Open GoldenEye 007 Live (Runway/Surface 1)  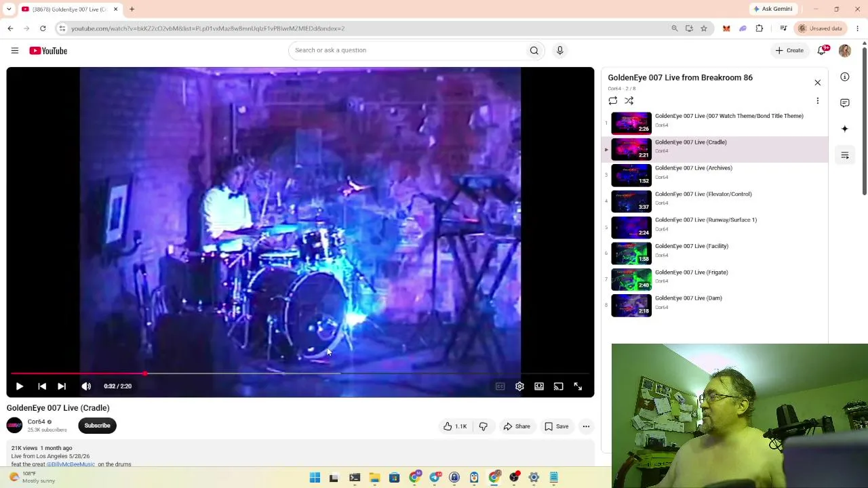pos(715,227)
